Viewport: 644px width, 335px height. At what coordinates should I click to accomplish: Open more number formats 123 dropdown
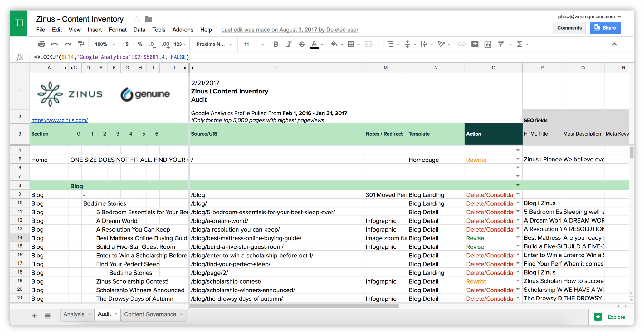180,44
